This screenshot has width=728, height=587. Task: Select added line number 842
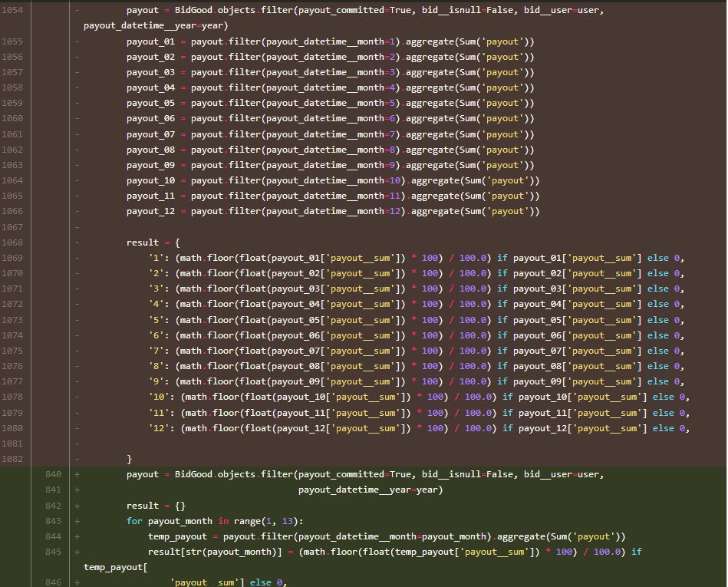[x=54, y=506]
